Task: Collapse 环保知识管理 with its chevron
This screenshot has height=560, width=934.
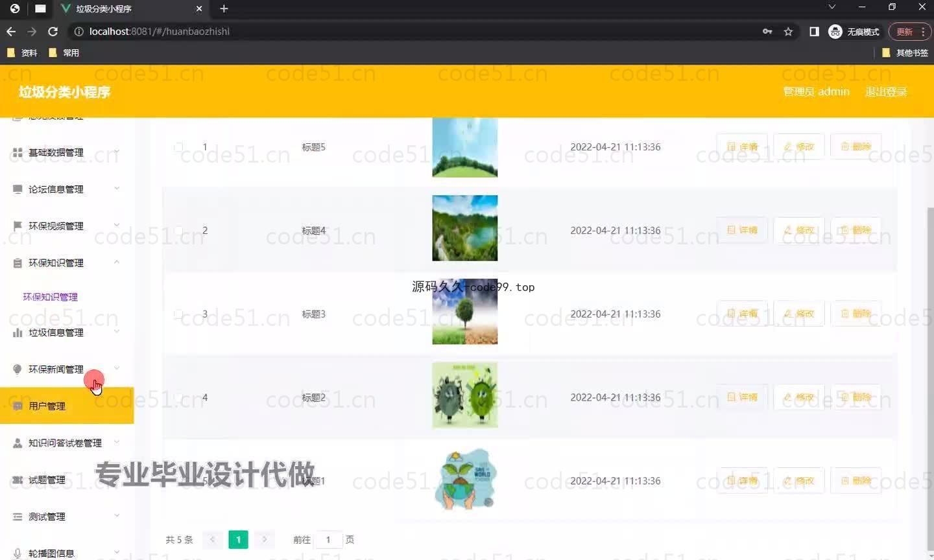Action: [x=117, y=262]
